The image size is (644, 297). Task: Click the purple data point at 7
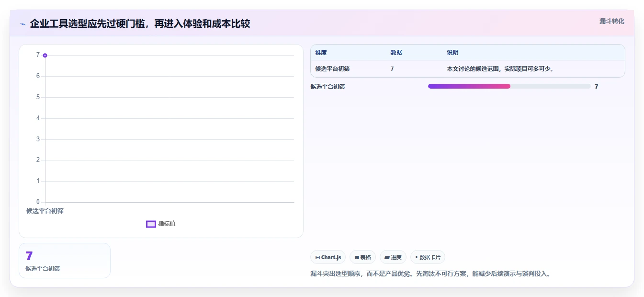[45, 55]
